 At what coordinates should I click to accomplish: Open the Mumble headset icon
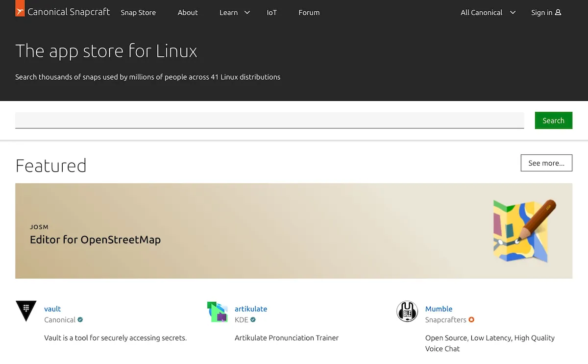point(407,312)
